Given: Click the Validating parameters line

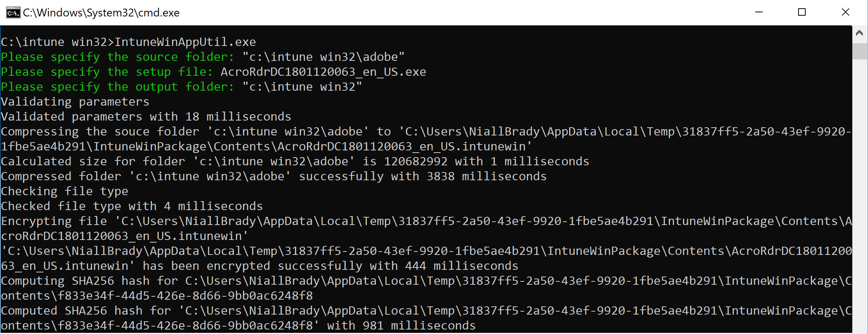Looking at the screenshot, I should (75, 102).
